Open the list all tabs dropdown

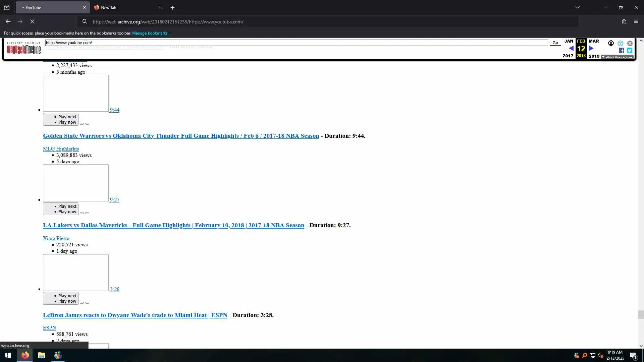pos(578,7)
